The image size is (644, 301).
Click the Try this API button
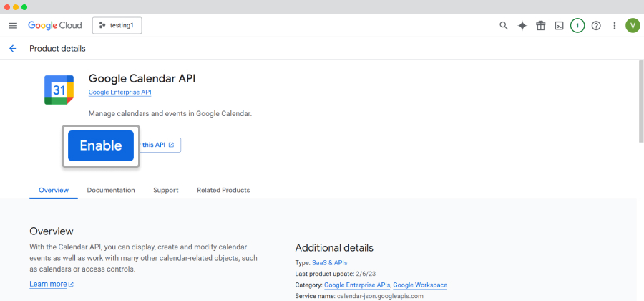pyautogui.click(x=160, y=145)
